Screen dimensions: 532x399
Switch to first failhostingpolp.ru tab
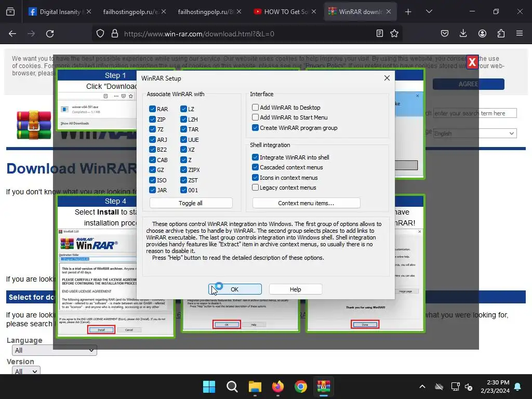(x=130, y=12)
